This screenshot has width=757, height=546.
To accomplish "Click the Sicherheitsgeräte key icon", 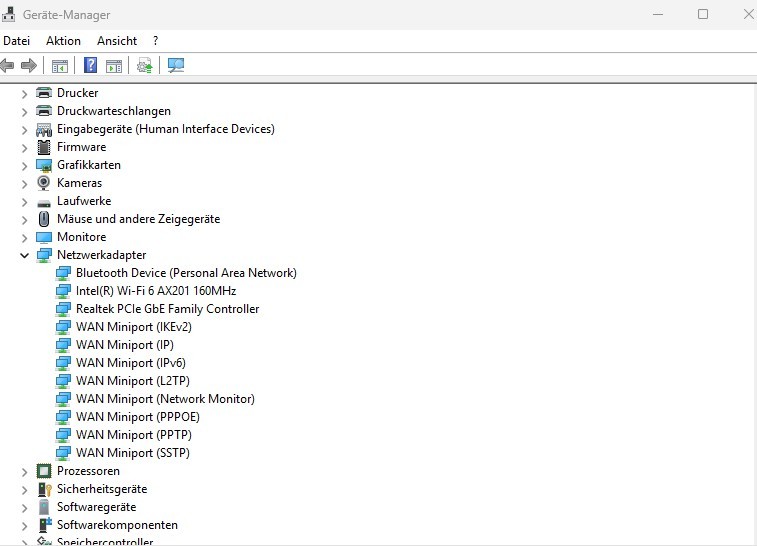I will [44, 489].
